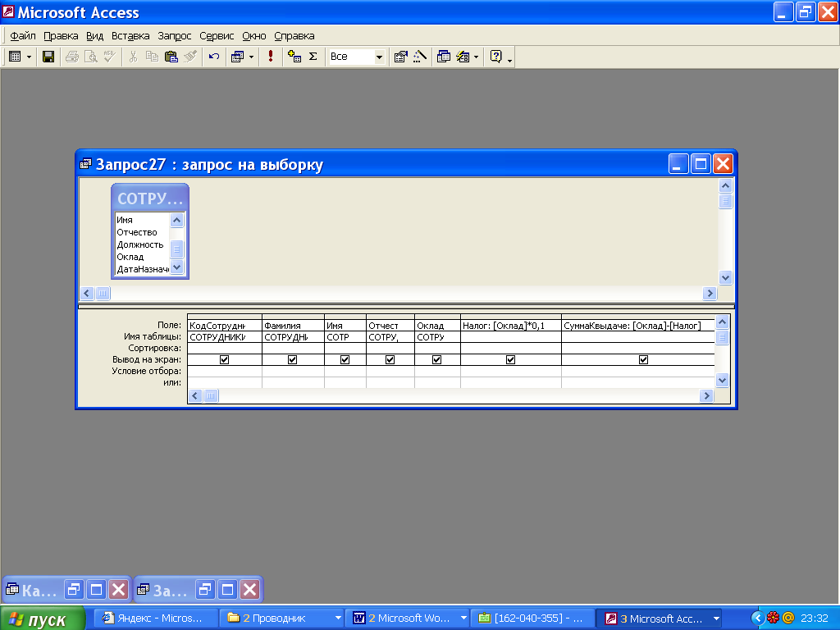Viewport: 840px width, 630px height.
Task: Click the Налог: [Оклад]*0,1 field cell
Action: pos(510,325)
